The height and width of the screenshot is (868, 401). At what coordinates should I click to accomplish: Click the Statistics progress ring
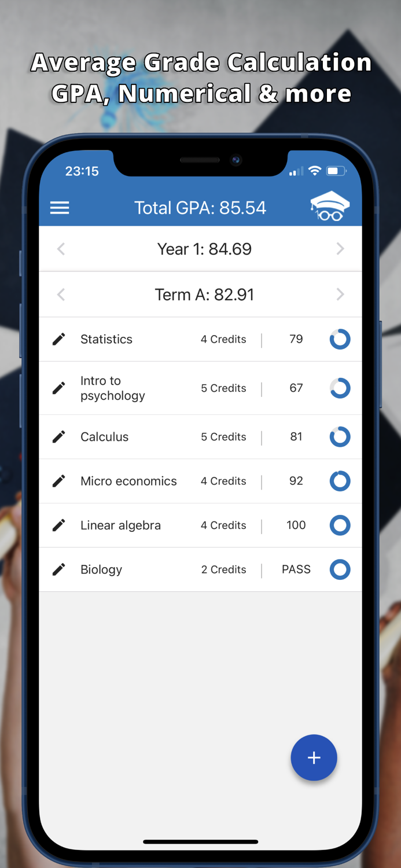pyautogui.click(x=340, y=339)
